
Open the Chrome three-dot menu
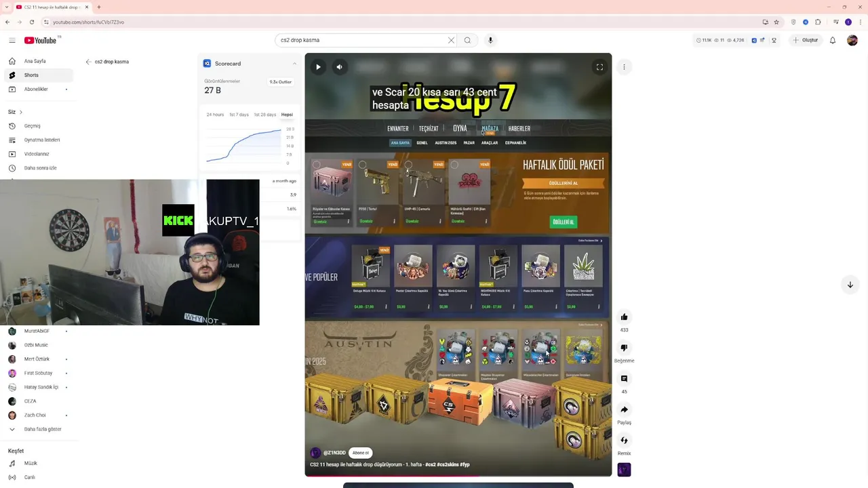point(860,22)
